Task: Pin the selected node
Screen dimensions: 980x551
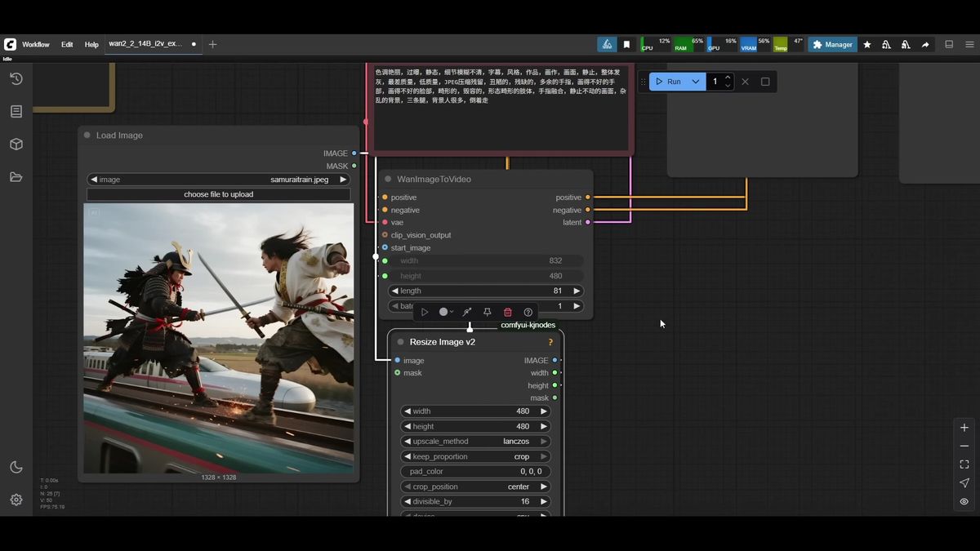Action: pos(488,312)
